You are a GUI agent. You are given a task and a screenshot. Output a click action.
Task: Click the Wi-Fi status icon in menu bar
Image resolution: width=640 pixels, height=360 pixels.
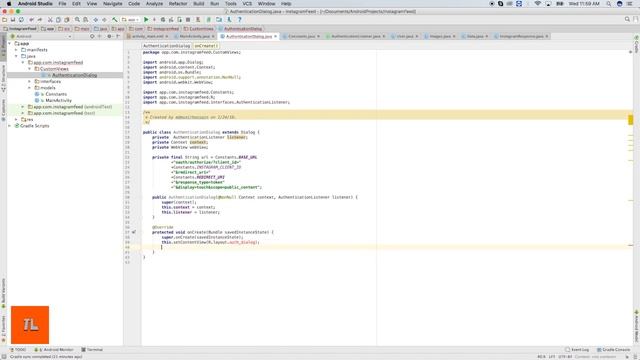coord(538,4)
